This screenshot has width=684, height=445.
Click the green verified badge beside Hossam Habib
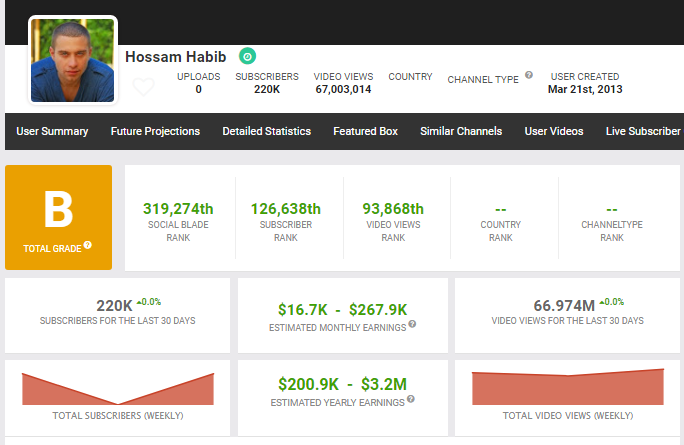click(247, 56)
